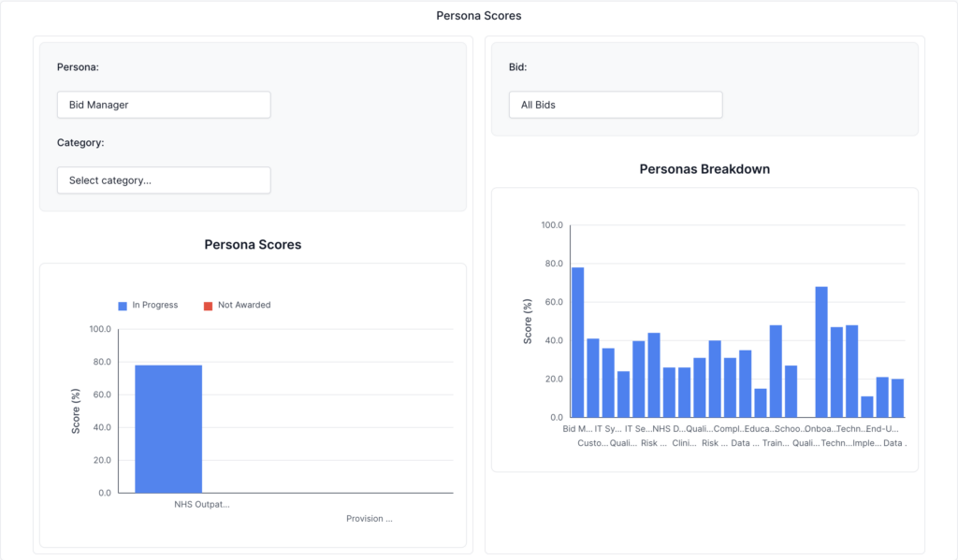Select the NHS Outpat... bar in Persona Scores
This screenshot has height=560, width=958.
click(168, 428)
